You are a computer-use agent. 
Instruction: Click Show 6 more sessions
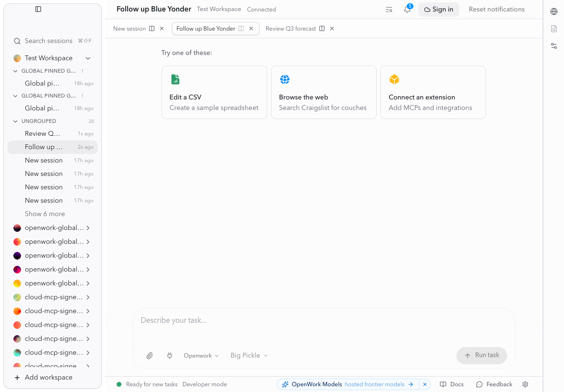pos(45,214)
